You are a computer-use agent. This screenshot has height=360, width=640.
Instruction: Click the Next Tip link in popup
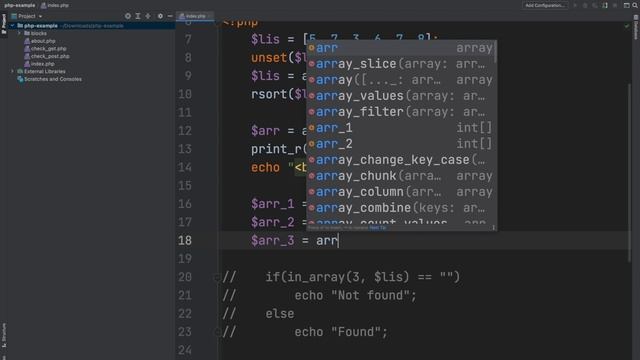[x=378, y=228]
